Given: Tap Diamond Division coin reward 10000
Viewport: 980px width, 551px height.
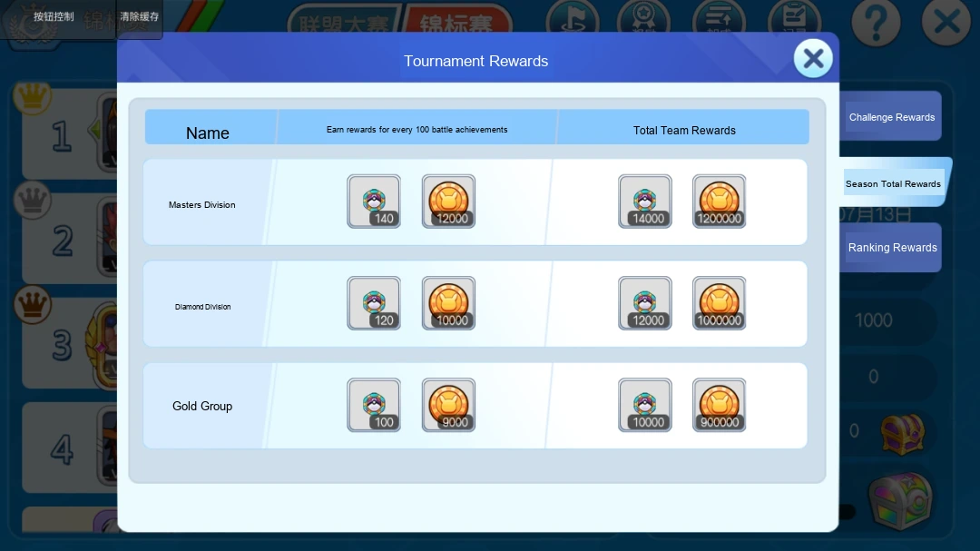Looking at the screenshot, I should pyautogui.click(x=448, y=303).
